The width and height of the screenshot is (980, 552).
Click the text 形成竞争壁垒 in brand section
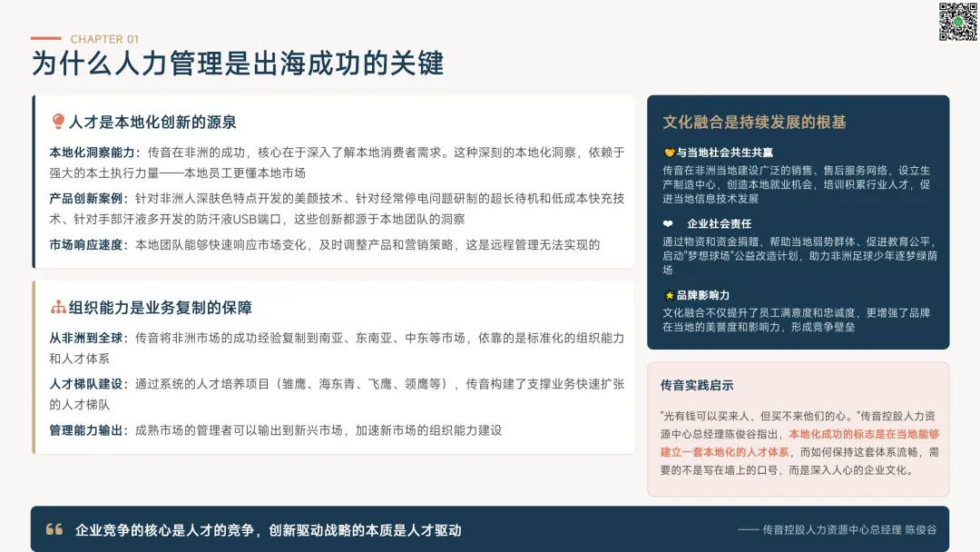822,327
